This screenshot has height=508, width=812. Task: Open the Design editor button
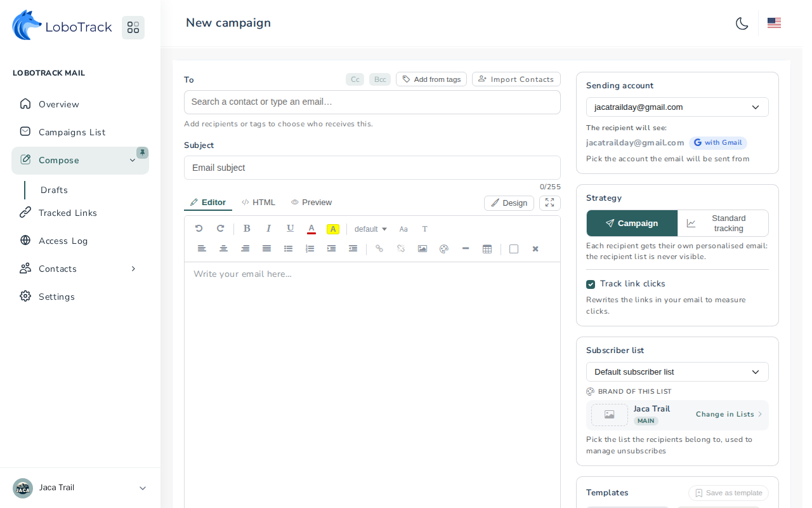[x=509, y=203]
